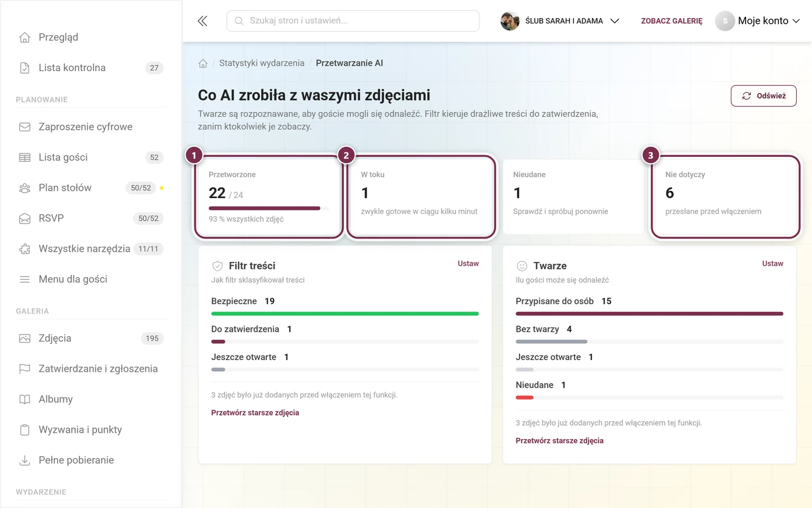Click the Menu dla gości hamburger icon

[x=25, y=279]
